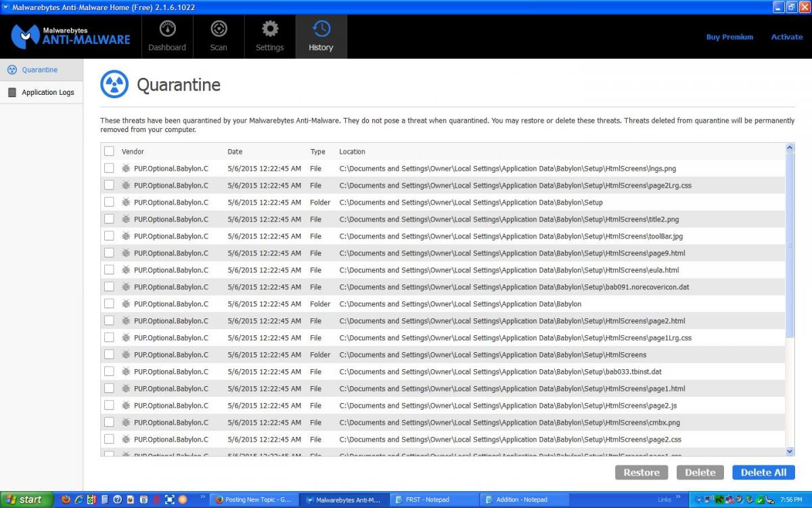Check the box for the cmbx.png row
The width and height of the screenshot is (812, 508).
pos(109,422)
